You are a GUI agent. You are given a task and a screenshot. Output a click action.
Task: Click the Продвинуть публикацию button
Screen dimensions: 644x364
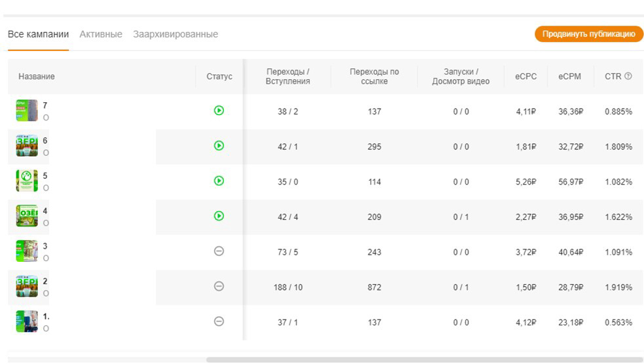588,34
